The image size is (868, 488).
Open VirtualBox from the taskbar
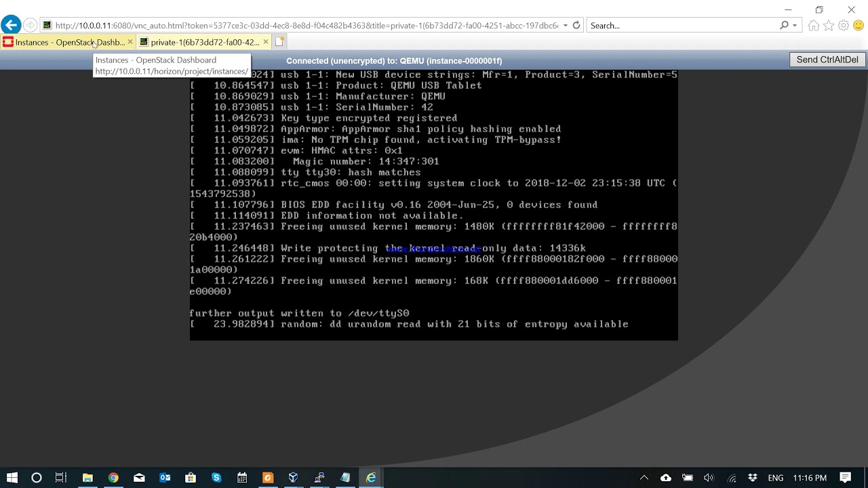[293, 478]
